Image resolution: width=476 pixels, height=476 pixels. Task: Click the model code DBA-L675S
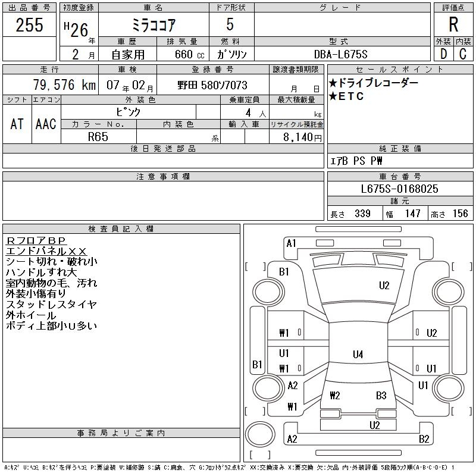(x=340, y=54)
